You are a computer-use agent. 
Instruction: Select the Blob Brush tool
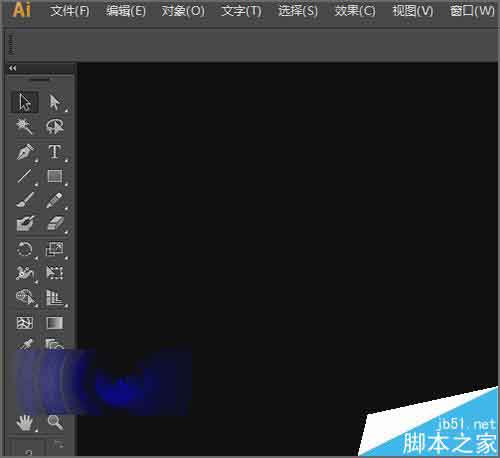(x=25, y=224)
